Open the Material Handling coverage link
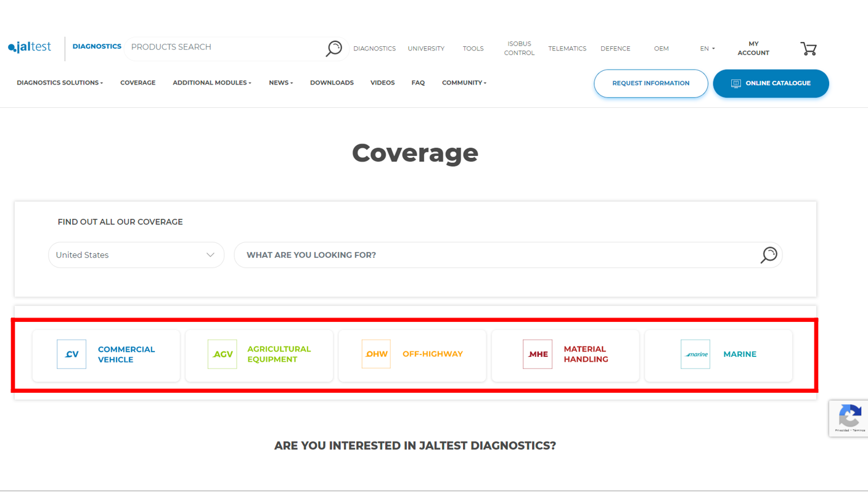The image size is (868, 492). coord(565,355)
